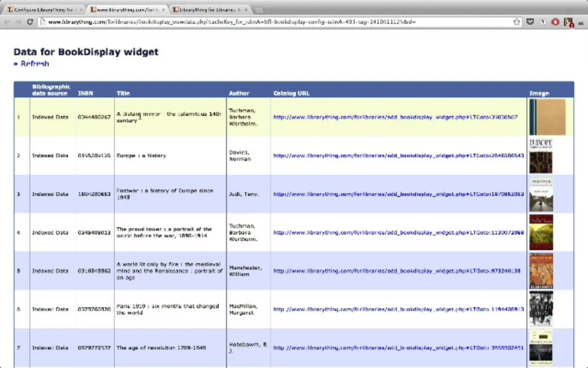Viewport: 588px width, 368px height.
Task: Click title 'A distant mirror : the calamitous 14th century'
Action: click(169, 117)
